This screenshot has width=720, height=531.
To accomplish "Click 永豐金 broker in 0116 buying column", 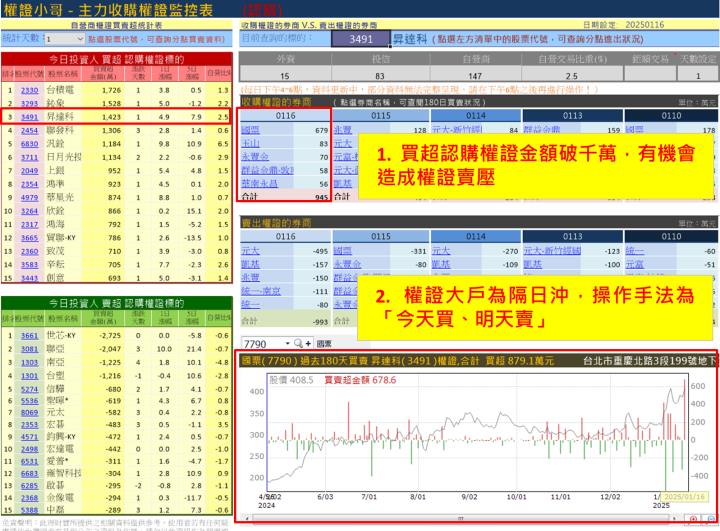I will 255,157.
